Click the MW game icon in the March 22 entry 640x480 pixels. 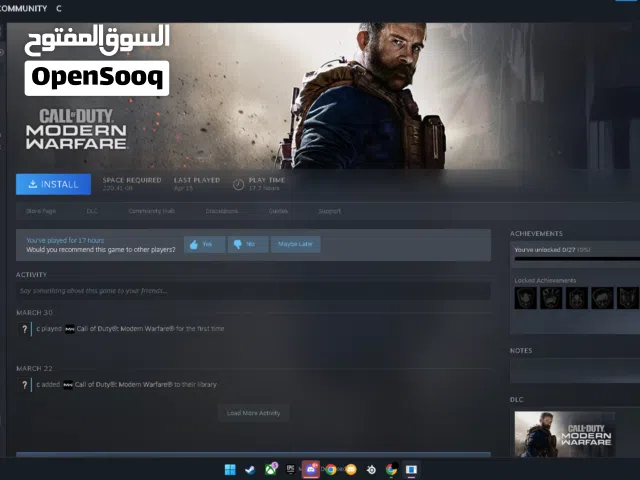[68, 385]
